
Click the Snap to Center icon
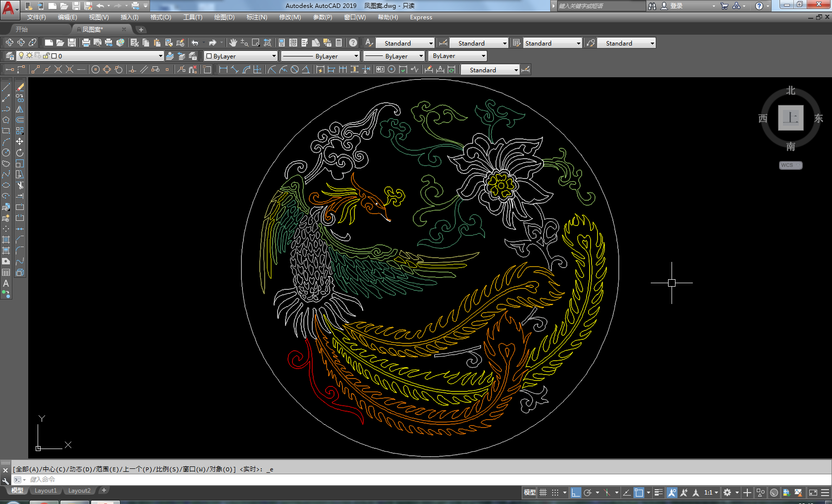point(96,69)
